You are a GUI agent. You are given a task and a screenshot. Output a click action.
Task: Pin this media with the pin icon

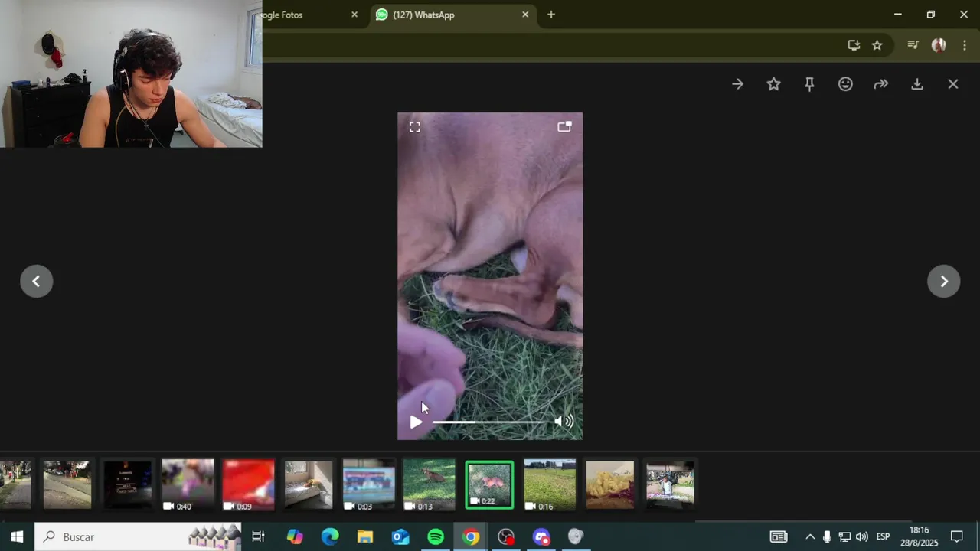809,84
